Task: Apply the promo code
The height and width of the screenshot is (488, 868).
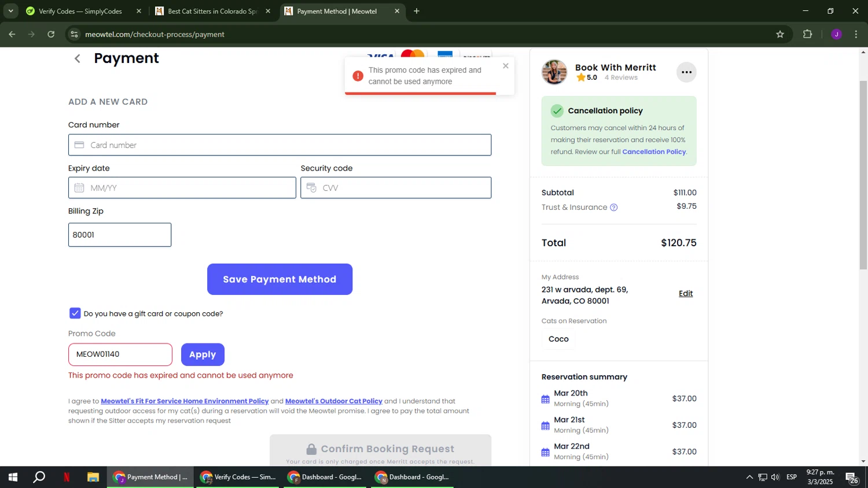Action: (x=203, y=354)
